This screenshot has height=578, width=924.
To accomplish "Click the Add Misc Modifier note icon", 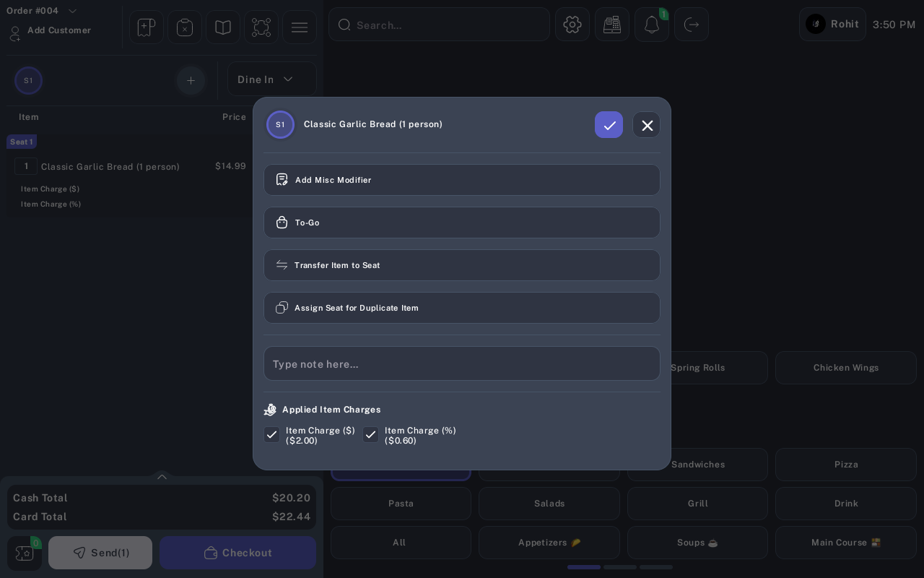I will [x=282, y=180].
